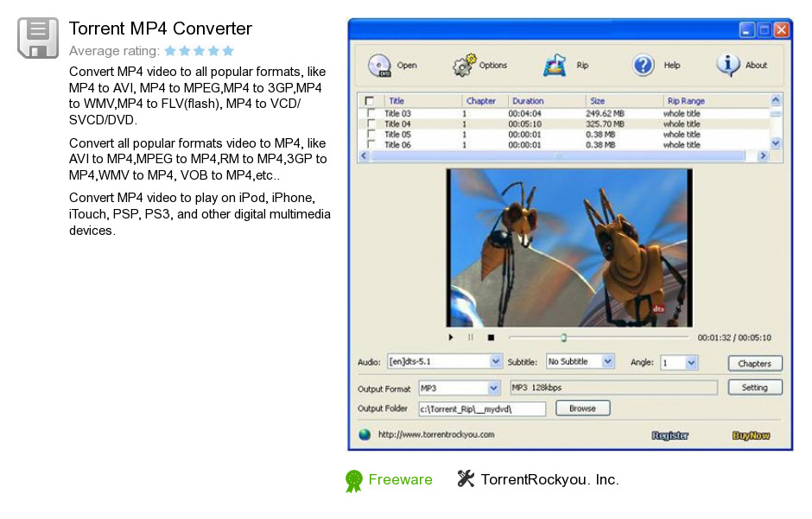Click the BuyNow link
The image size is (812, 519).
pyautogui.click(x=751, y=436)
